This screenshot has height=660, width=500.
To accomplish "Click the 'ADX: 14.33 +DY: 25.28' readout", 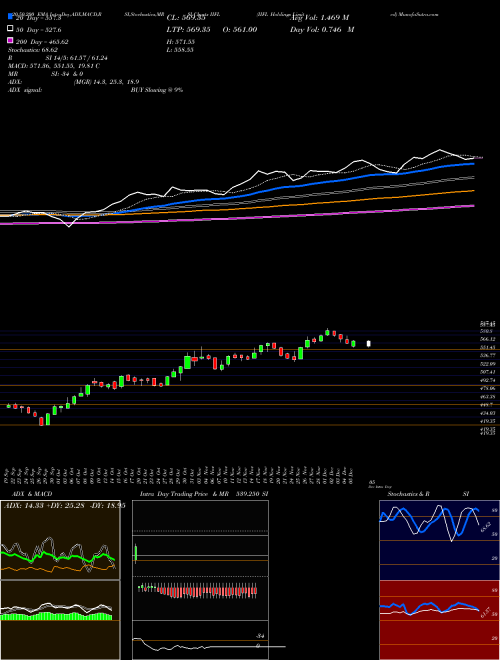I will coord(46,505).
